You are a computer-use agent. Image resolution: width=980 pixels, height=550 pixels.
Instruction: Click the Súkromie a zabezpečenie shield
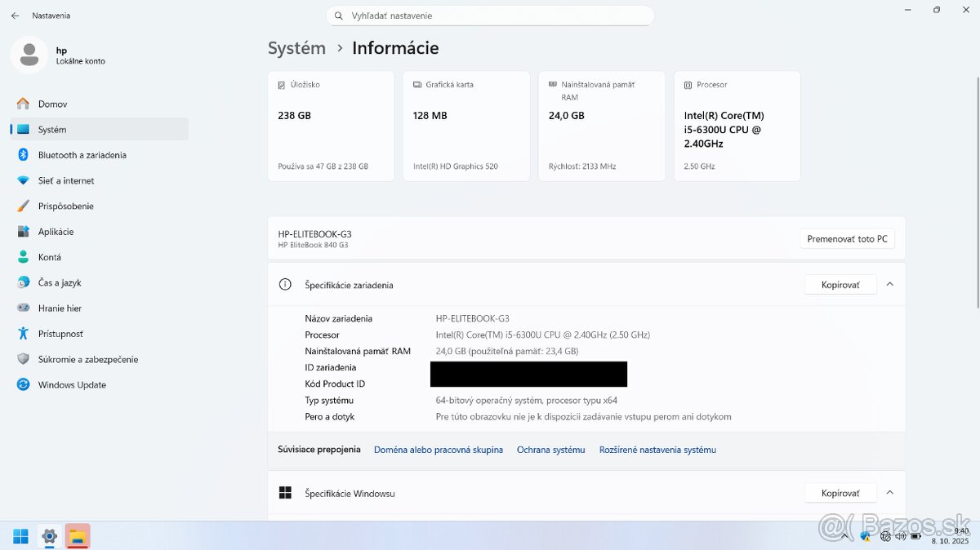23,359
